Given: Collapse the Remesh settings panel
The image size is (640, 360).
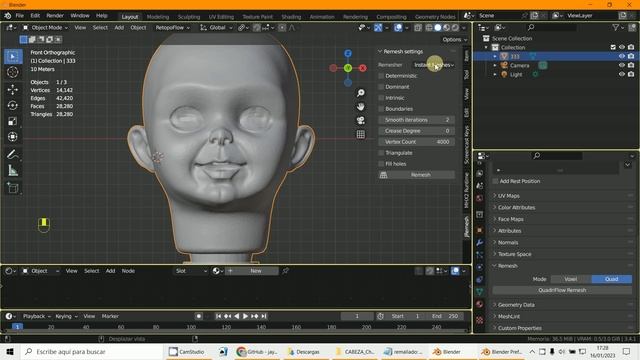Looking at the screenshot, I should pyautogui.click(x=403, y=51).
